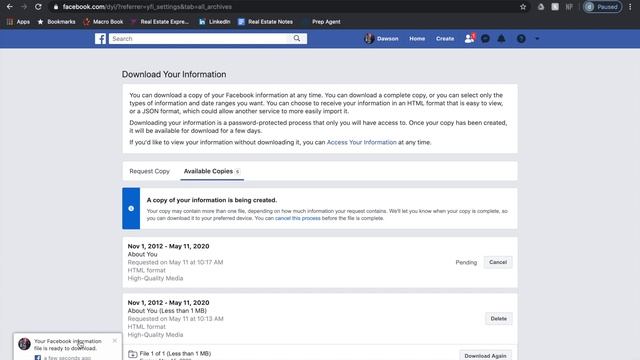The height and width of the screenshot is (360, 640).
Task: Click the second extension icon in toolbar
Action: click(x=555, y=7)
